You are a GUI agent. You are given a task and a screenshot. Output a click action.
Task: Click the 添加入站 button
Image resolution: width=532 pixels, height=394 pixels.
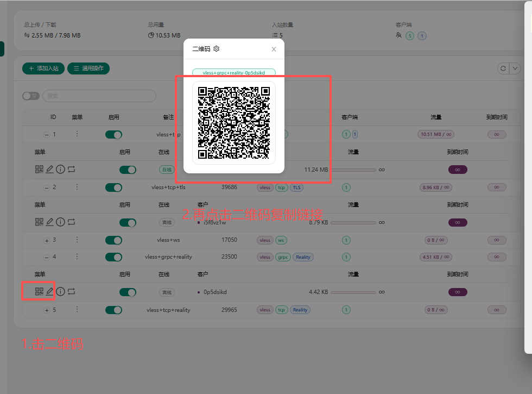(43, 68)
